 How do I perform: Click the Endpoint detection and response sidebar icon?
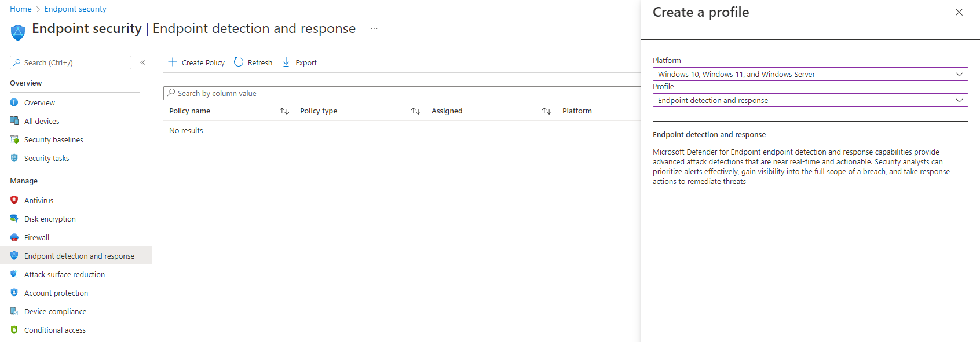14,256
